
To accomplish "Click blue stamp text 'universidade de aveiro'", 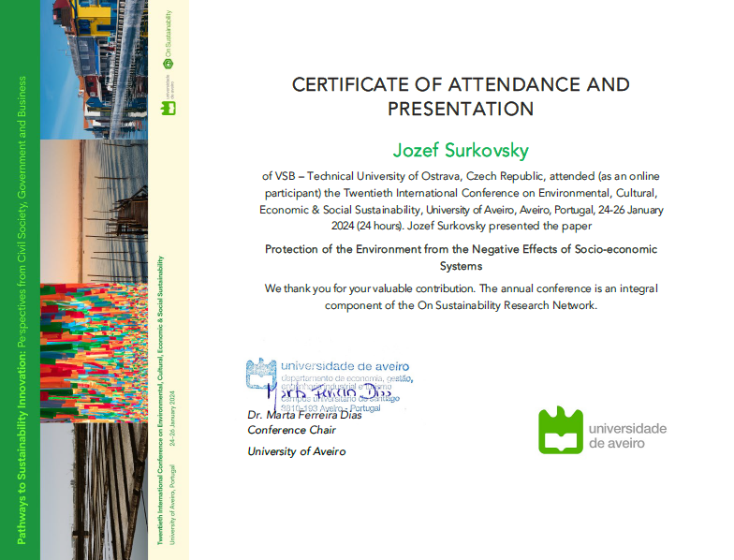I will click(345, 366).
